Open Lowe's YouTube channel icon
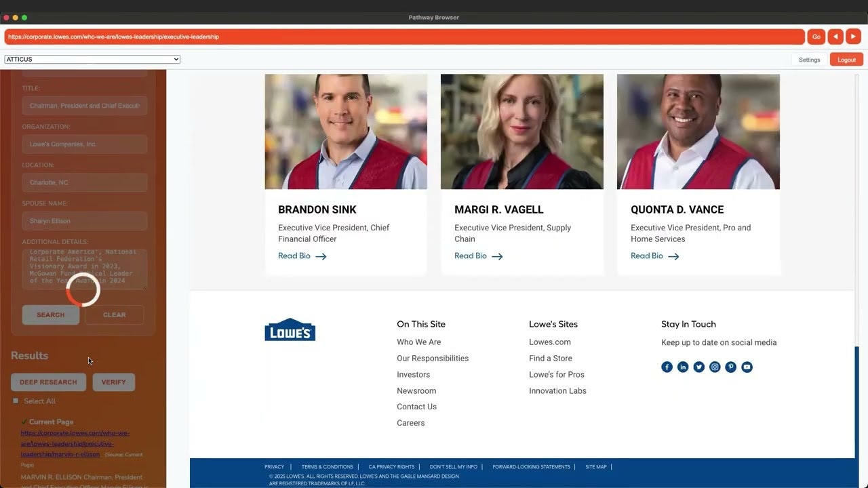Image resolution: width=868 pixels, height=488 pixels. coord(747,367)
